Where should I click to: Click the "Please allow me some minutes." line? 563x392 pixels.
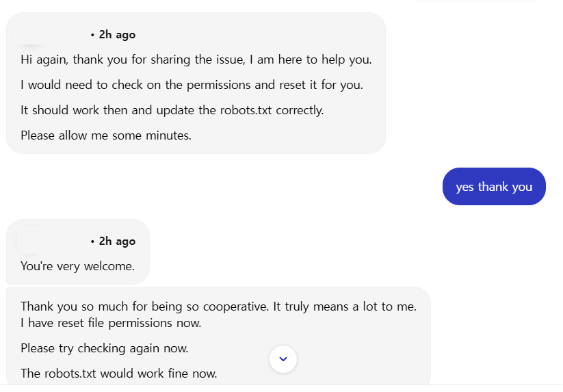click(106, 135)
